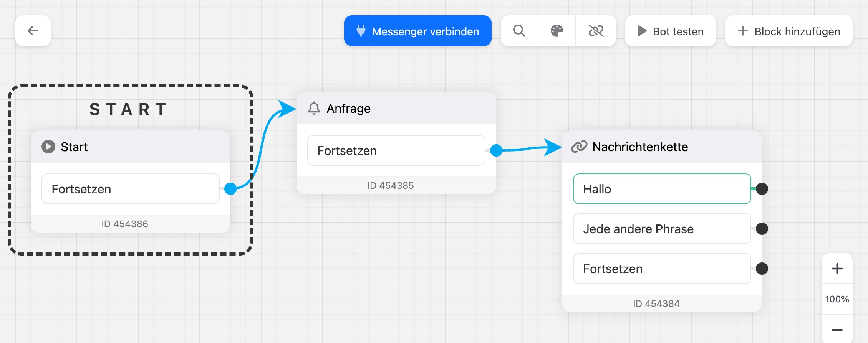Open the search magnifier tool
868x343 pixels.
[519, 31]
